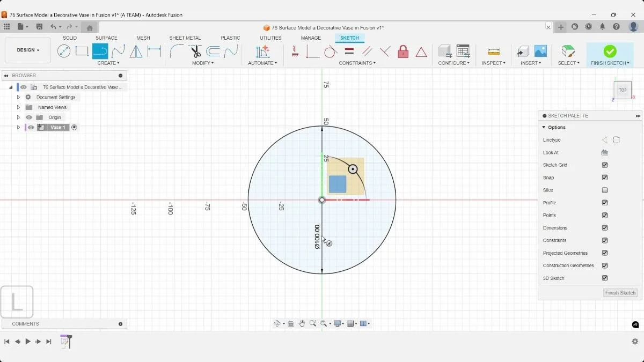The width and height of the screenshot is (644, 362).
Task: Open the data panel grid icon
Action: [x=6, y=27]
